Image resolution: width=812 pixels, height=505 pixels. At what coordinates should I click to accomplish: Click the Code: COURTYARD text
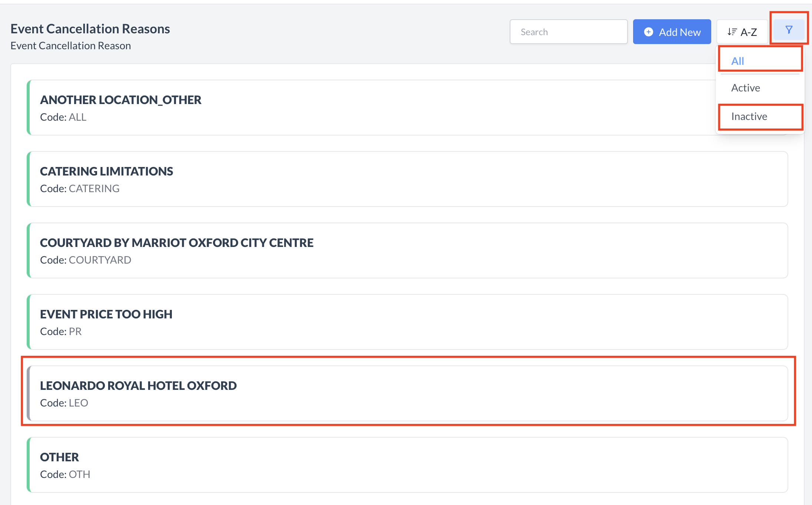[86, 260]
